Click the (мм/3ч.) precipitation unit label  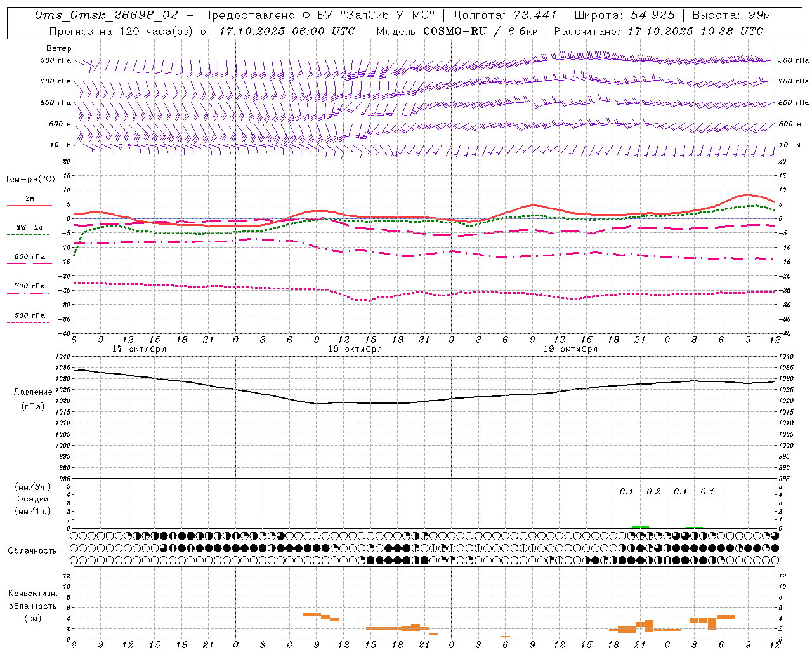pos(32,487)
